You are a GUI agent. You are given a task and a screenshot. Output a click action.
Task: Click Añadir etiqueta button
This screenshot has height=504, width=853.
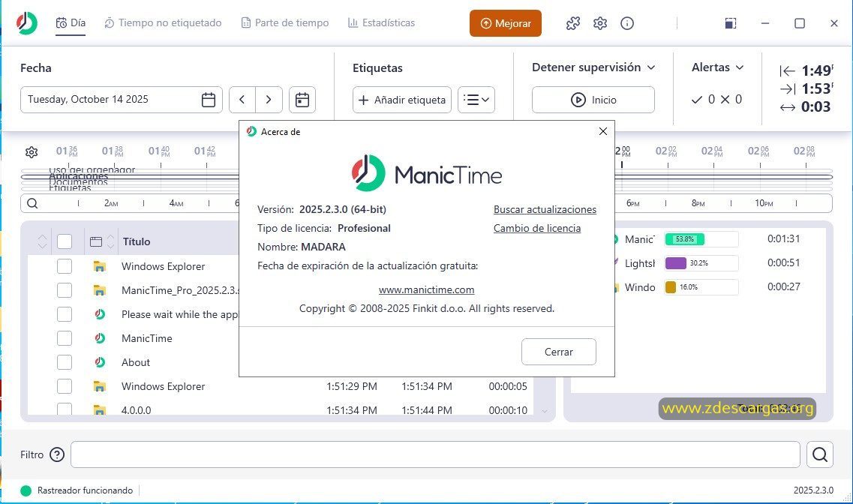[402, 100]
